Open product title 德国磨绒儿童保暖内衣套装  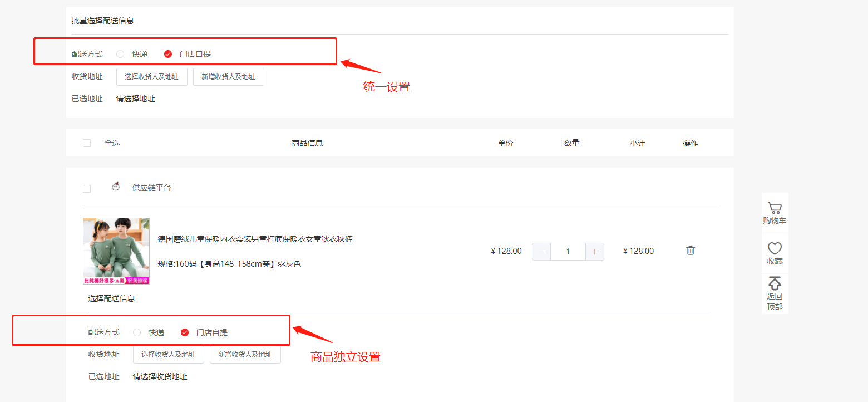(255, 239)
